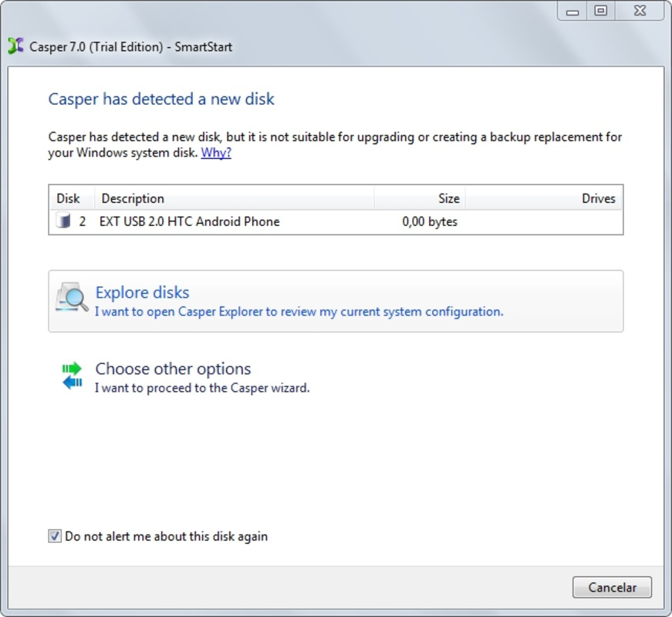
Task: Click the Cancelar button
Action: [612, 587]
